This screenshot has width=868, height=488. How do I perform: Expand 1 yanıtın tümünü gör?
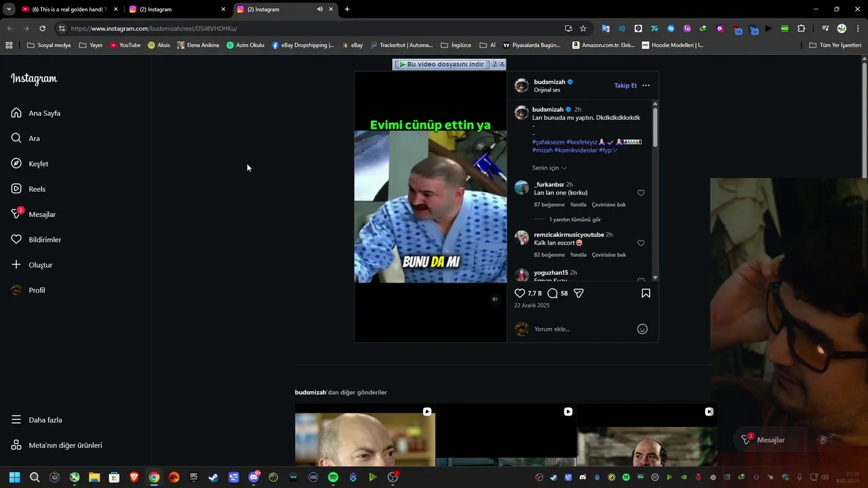tap(574, 220)
